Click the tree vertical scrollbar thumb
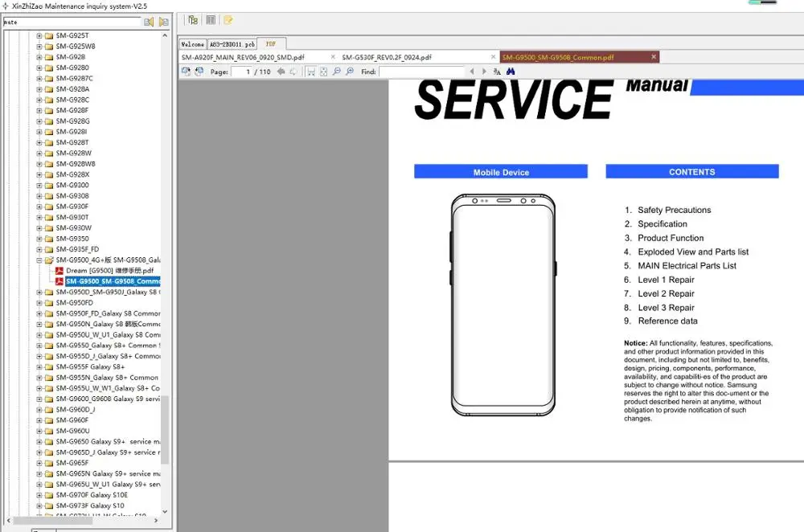Viewport: 804px width, 532px height. click(165, 431)
